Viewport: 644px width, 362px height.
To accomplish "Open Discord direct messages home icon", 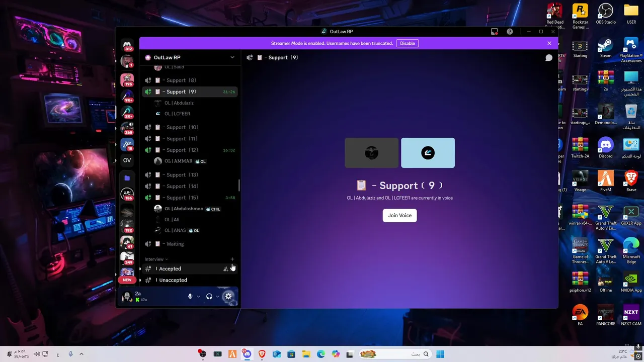I will click(x=127, y=45).
